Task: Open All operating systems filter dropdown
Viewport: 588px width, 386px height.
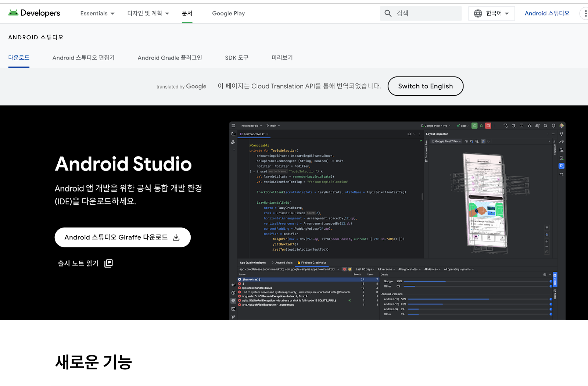Action: pos(459,269)
